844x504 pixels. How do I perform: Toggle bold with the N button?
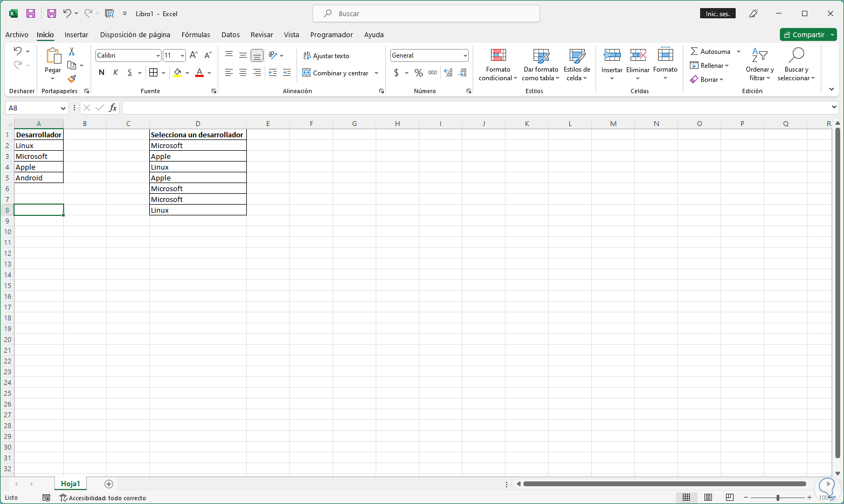coord(101,73)
